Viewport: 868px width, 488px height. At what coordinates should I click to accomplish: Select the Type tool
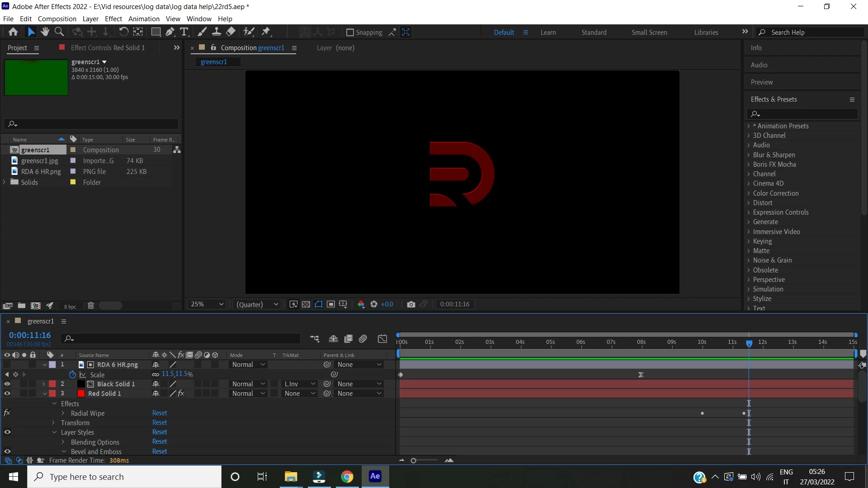point(184,32)
